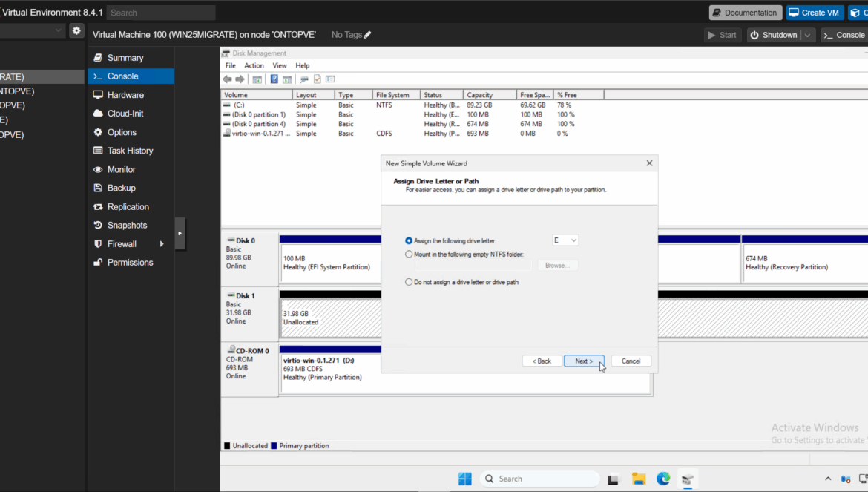Click the Forward arrow in Disk Management toolbar
The width and height of the screenshot is (868, 492).
[240, 79]
